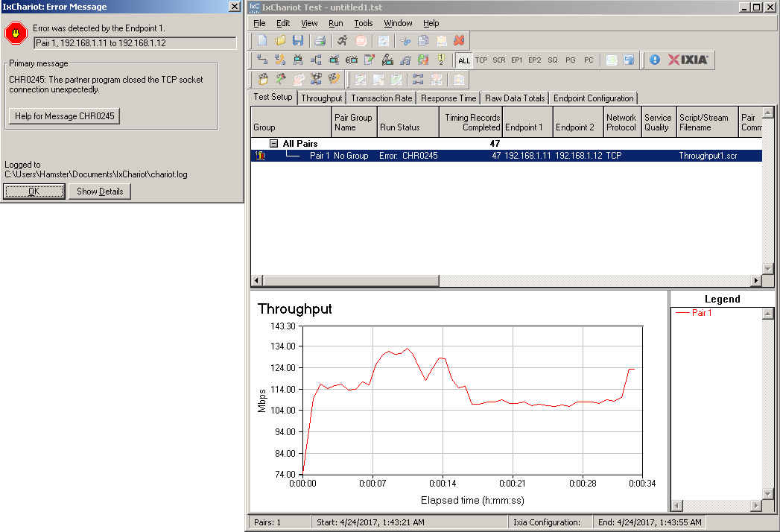
Task: Toggle the ALL grouping button
Action: tap(464, 60)
